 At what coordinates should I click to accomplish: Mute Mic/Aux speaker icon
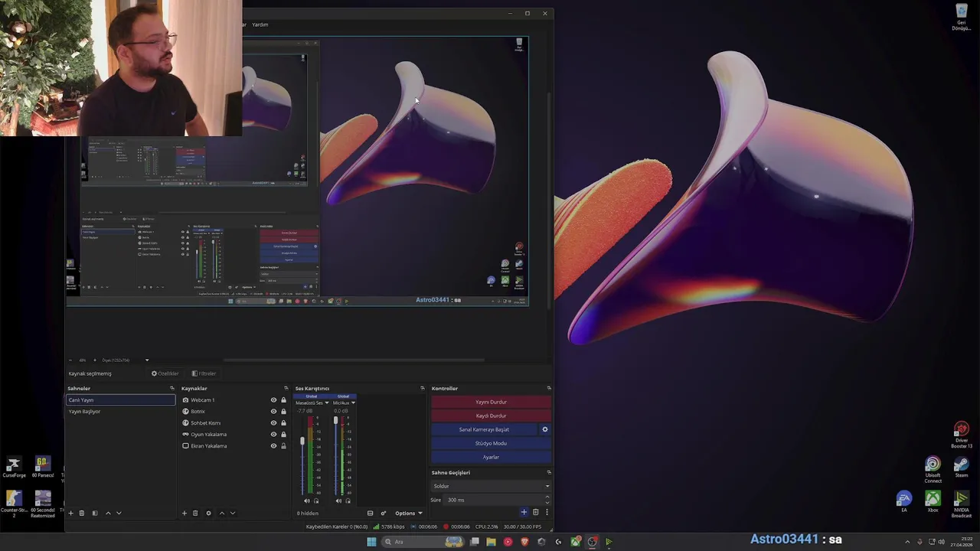[339, 500]
